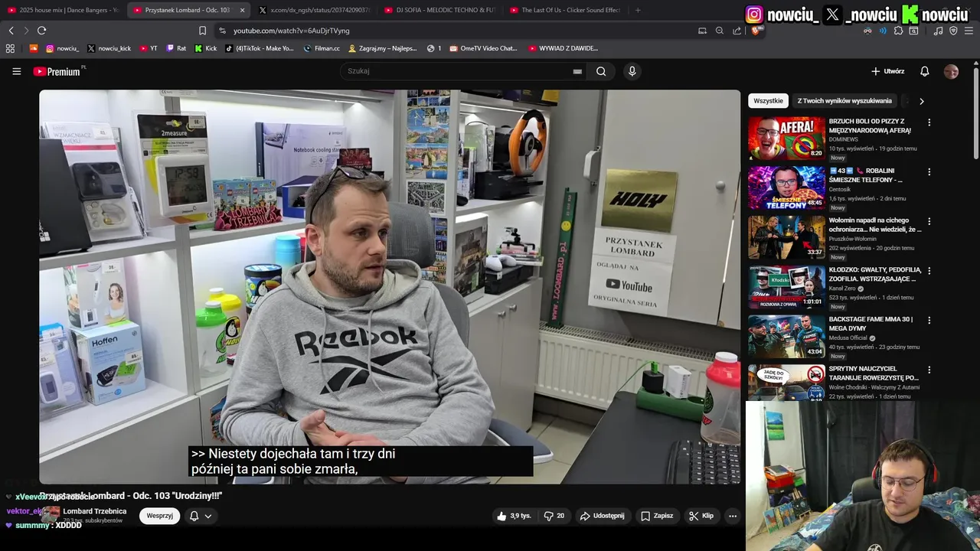Screen dimensions: 980x551
Task: Open the YouTube hamburger guide menu
Action: (x=16, y=71)
